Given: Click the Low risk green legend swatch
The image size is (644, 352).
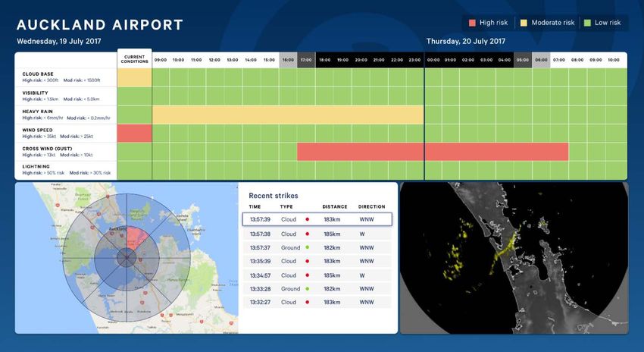Looking at the screenshot, I should click(x=587, y=23).
